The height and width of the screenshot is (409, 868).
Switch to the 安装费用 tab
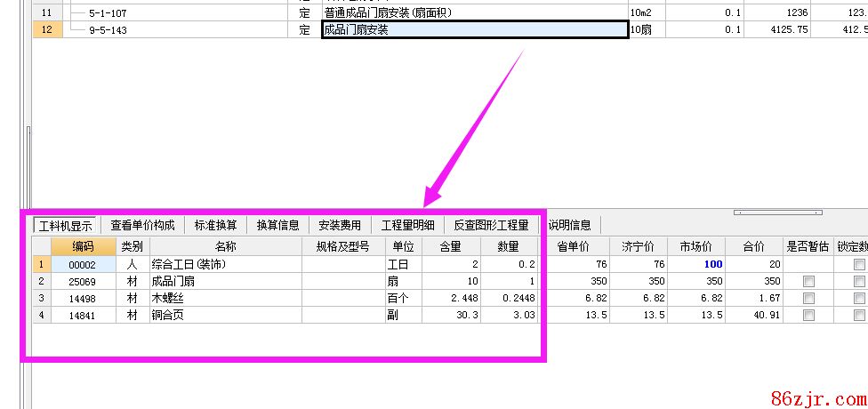pyautogui.click(x=340, y=225)
